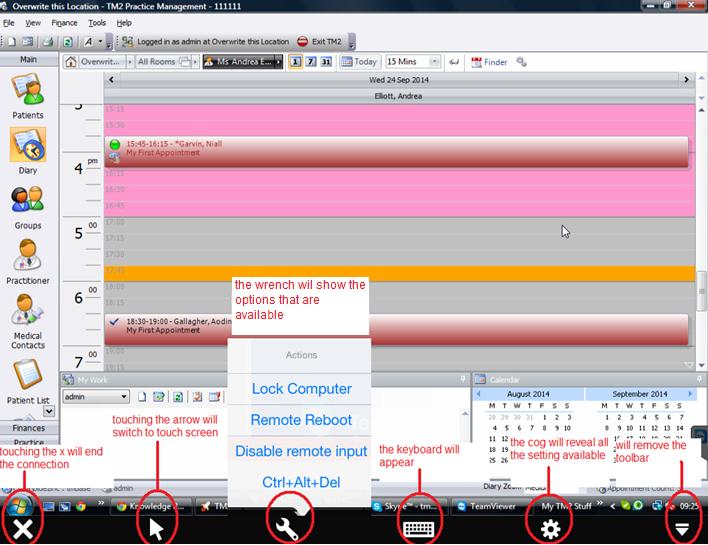Click the Windows Start button
Viewport: 708px width, 545px height.
click(x=18, y=505)
